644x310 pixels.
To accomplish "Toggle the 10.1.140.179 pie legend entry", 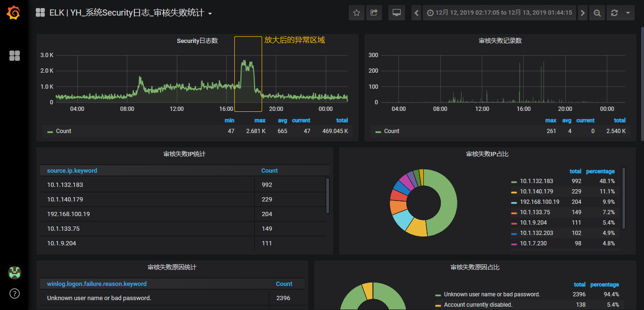I will pos(537,192).
